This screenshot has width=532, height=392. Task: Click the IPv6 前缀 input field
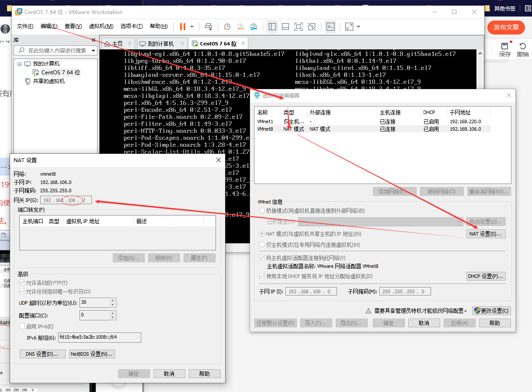click(100, 337)
